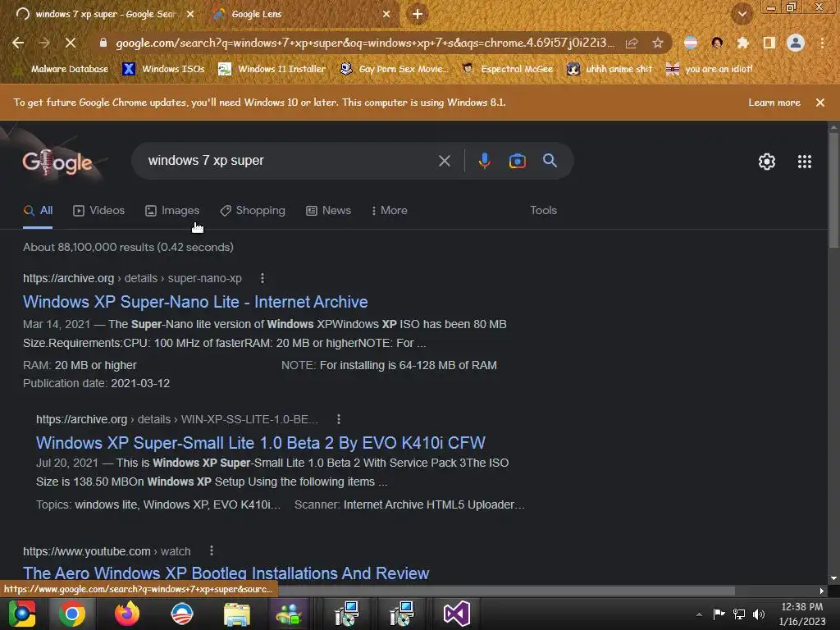Open the Google apps grid
This screenshot has height=630, width=840.
click(x=804, y=162)
